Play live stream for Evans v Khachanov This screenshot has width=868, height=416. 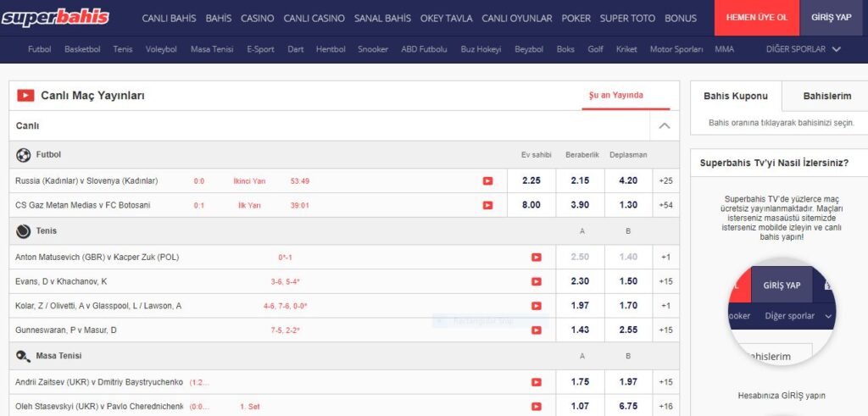click(536, 281)
